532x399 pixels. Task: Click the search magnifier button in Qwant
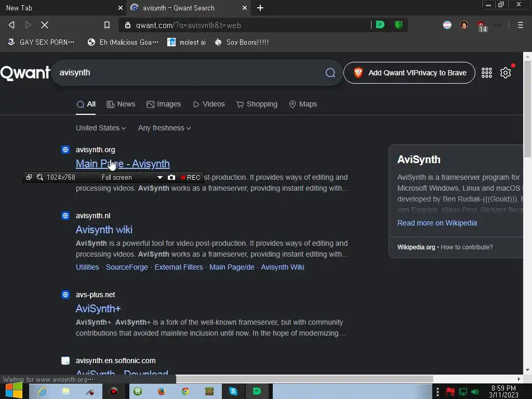(x=330, y=73)
